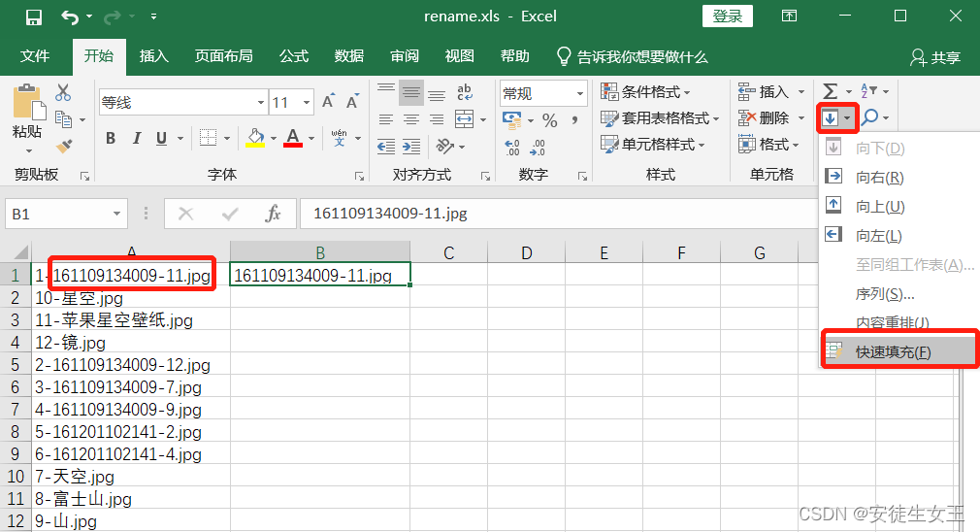980x532 pixels.
Task: Switch to the 数据 tab
Action: click(348, 56)
